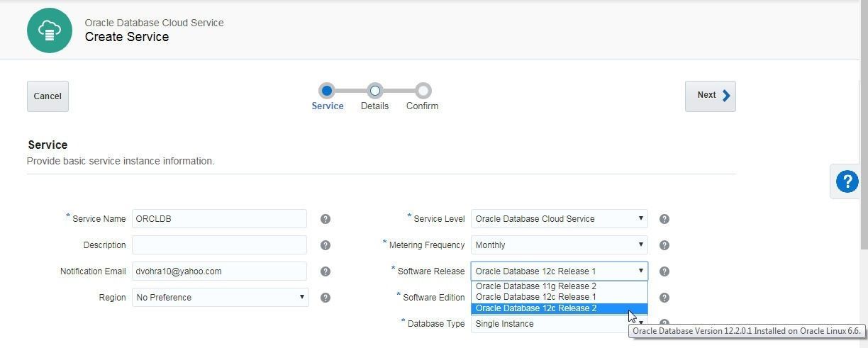This screenshot has height=348, width=868.
Task: Open the Service Level dropdown
Action: [x=559, y=219]
